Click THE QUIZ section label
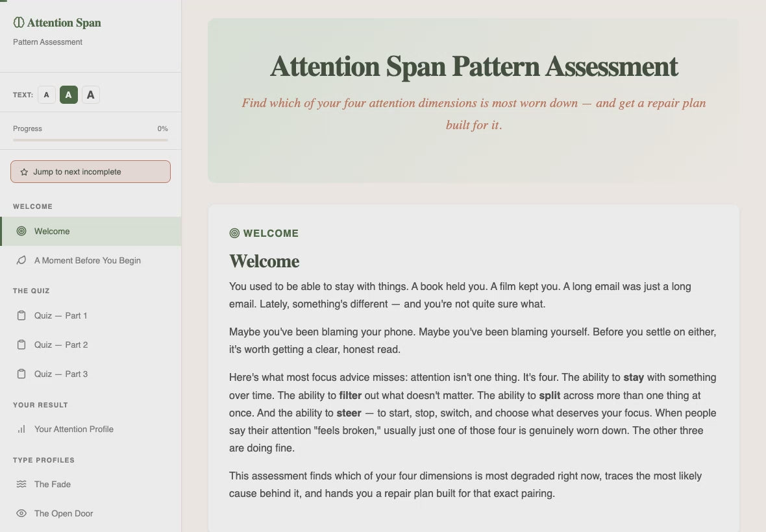Image resolution: width=766 pixels, height=532 pixels. (x=31, y=291)
